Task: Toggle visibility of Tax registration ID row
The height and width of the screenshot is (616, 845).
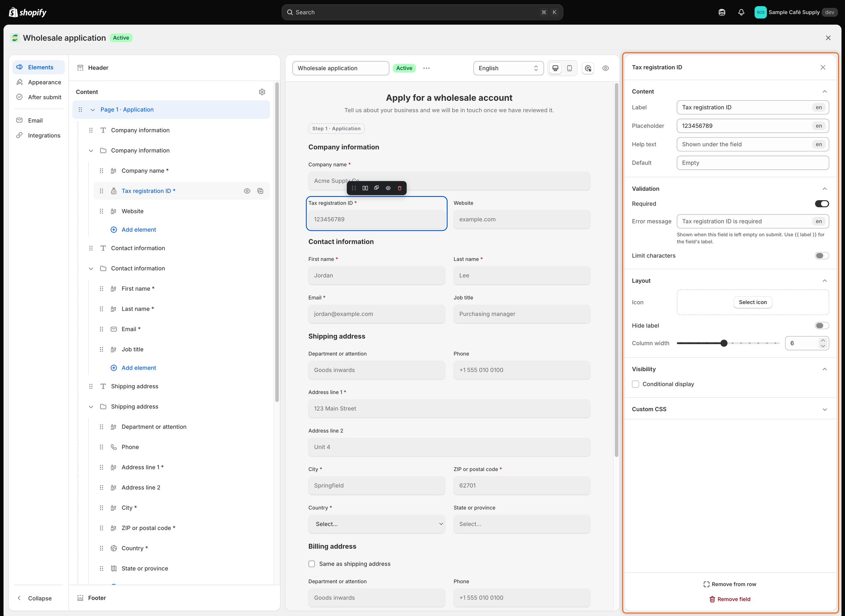Action: 247,191
